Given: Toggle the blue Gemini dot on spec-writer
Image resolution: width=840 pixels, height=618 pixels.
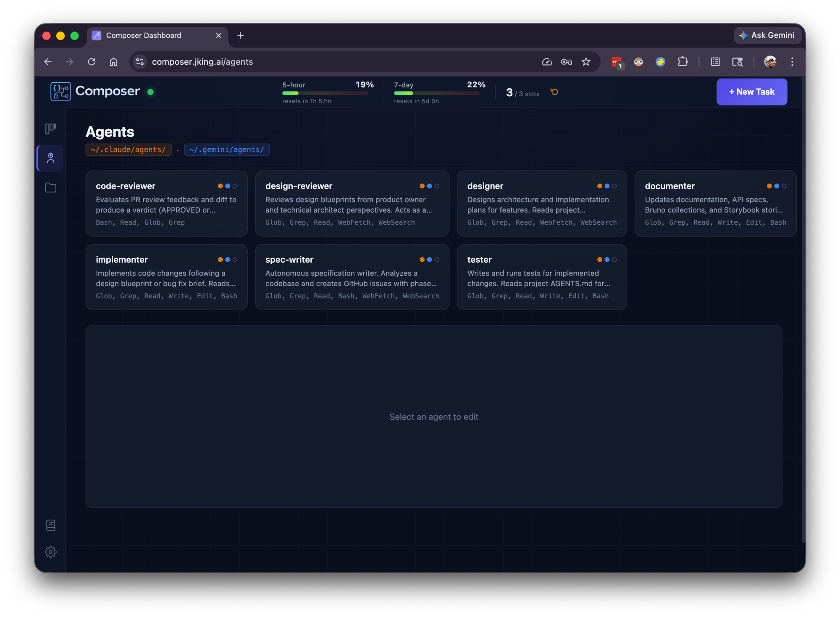Looking at the screenshot, I should (x=429, y=260).
